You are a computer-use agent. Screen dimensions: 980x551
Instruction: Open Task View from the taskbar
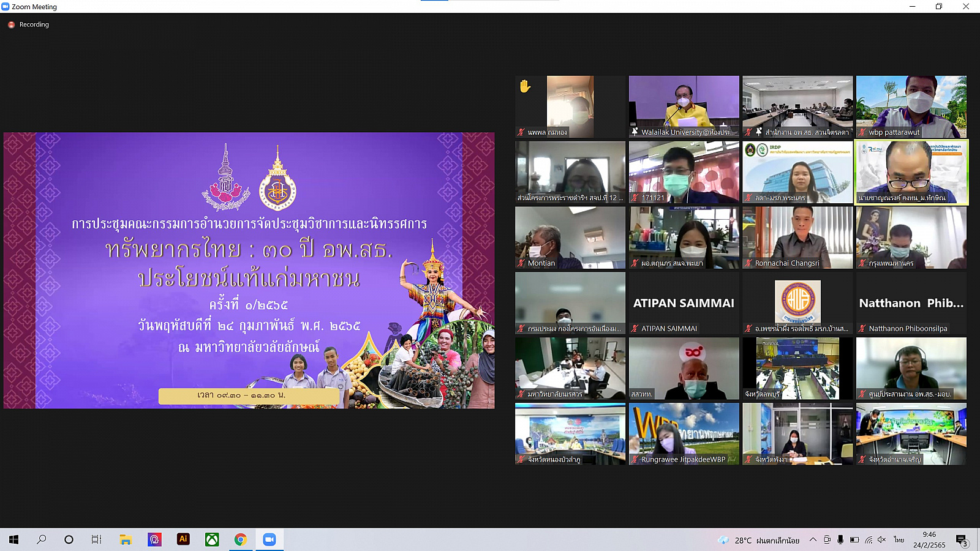tap(97, 539)
